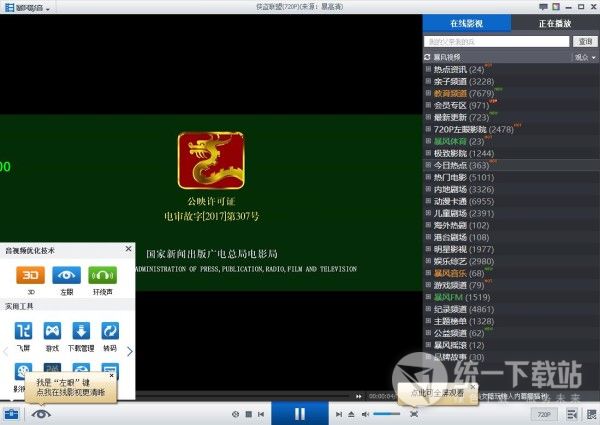Image resolution: width=600 pixels, height=425 pixels.
Task: Open the 游戏 gamepad tool
Action: click(52, 331)
